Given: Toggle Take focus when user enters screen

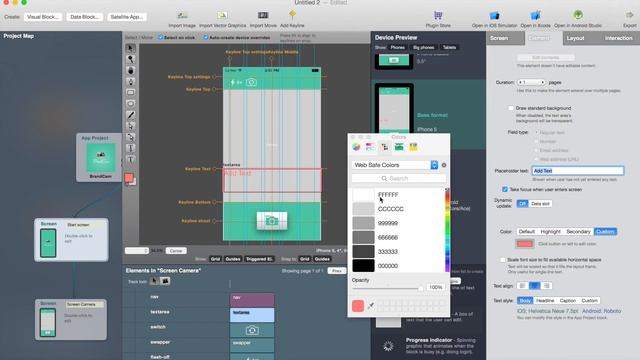Looking at the screenshot, I should point(505,189).
